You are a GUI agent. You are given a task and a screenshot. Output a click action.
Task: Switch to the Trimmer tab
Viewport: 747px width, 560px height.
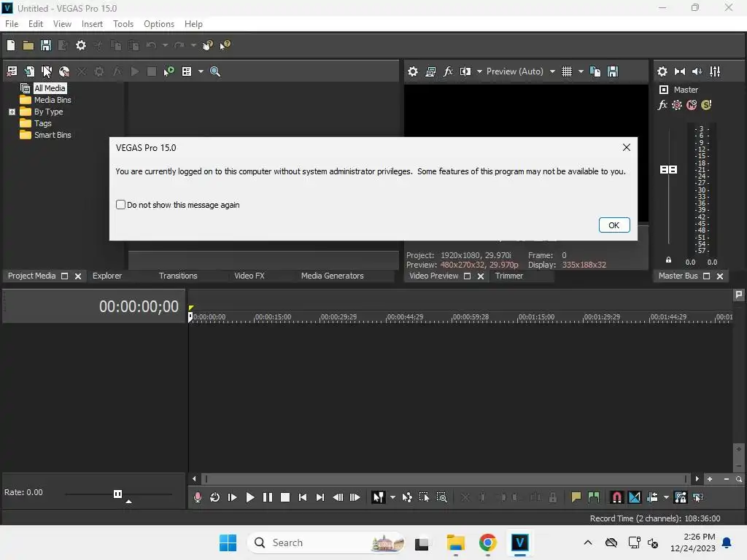(x=508, y=276)
